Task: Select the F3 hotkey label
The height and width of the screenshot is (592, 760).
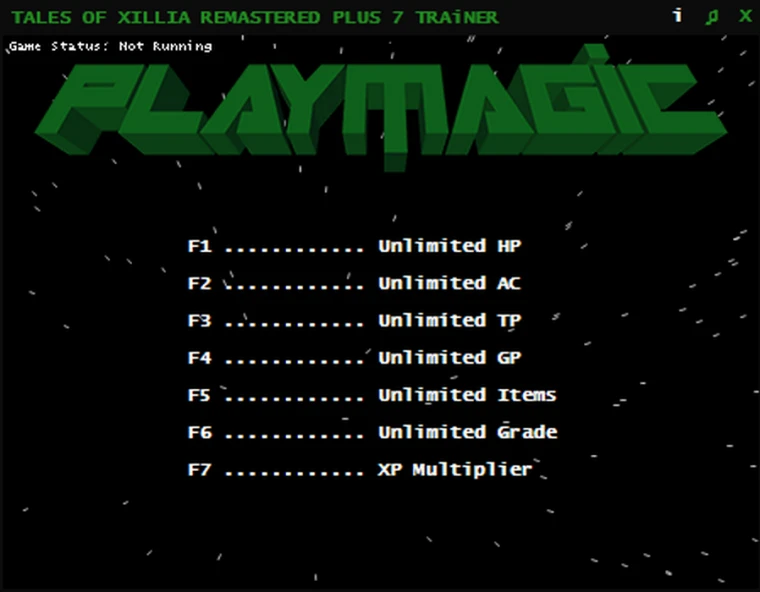Action: (x=200, y=321)
